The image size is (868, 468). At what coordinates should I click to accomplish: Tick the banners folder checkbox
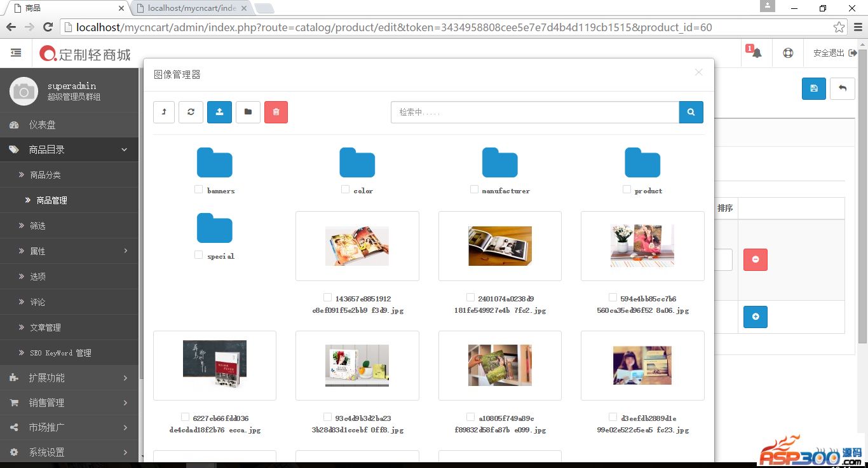(x=198, y=189)
